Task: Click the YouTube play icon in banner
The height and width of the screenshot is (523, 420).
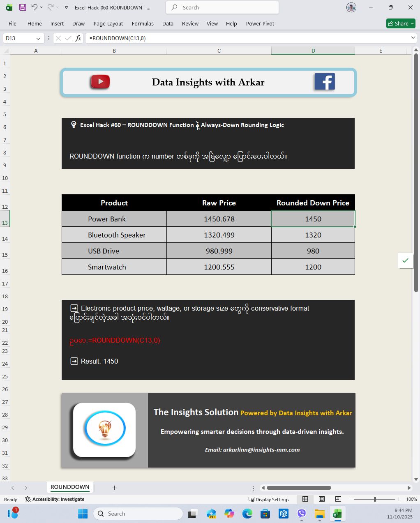Action: click(100, 82)
